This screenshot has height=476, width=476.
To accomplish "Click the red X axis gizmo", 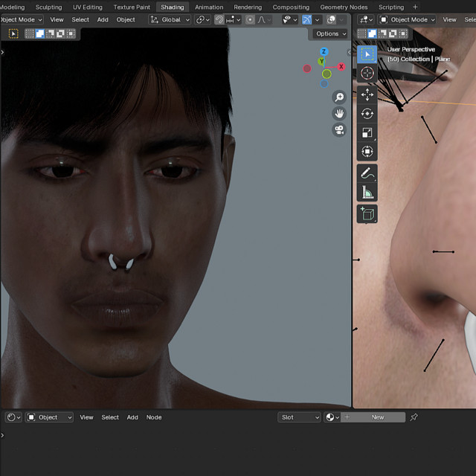I will (x=341, y=67).
